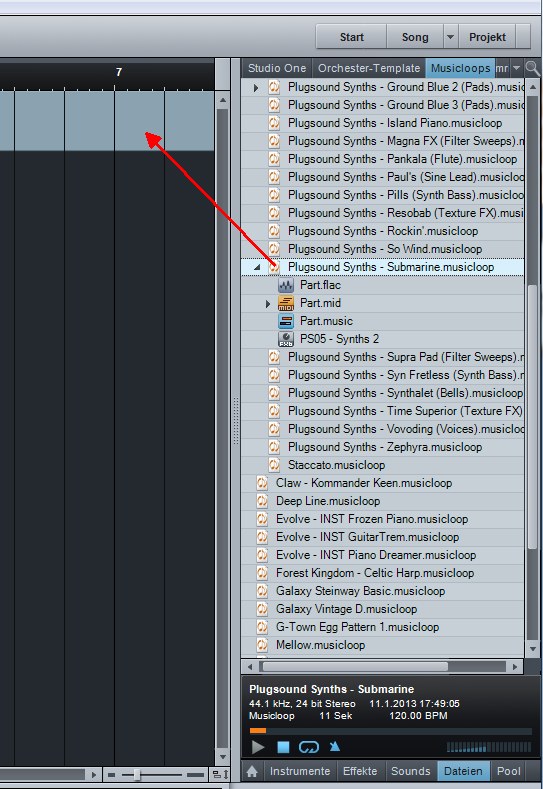Open the Sounds browser tab
This screenshot has width=543, height=789.
tap(411, 771)
